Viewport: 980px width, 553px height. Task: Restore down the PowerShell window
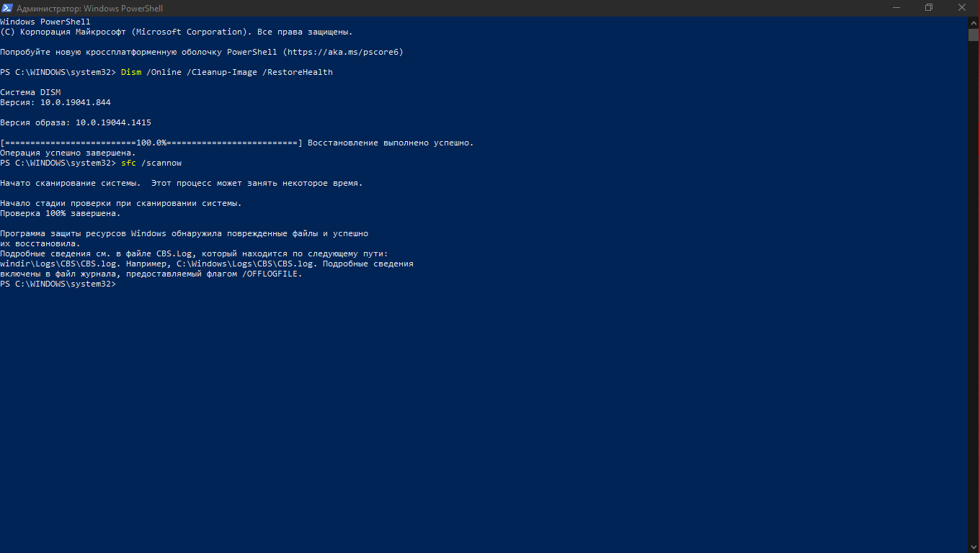pos(929,8)
